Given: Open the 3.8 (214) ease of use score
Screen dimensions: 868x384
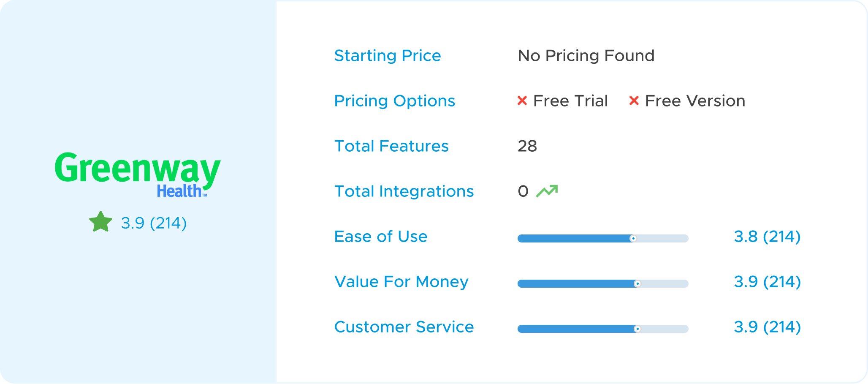Looking at the screenshot, I should (x=767, y=237).
